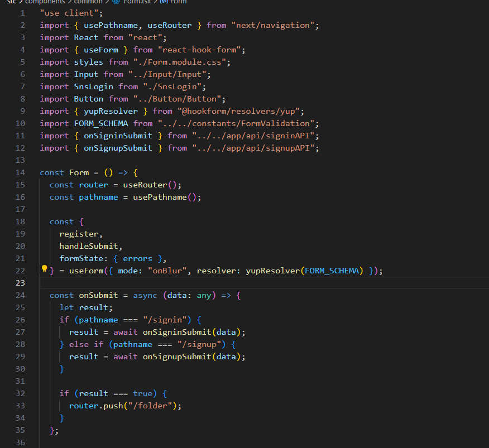Click line number 1 in the gutter
The width and height of the screenshot is (489, 448).
(x=23, y=13)
